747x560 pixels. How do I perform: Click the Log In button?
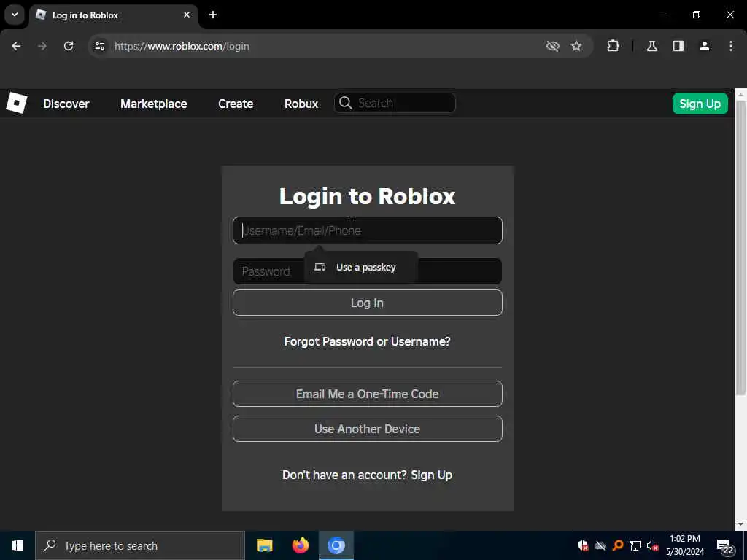click(x=368, y=303)
